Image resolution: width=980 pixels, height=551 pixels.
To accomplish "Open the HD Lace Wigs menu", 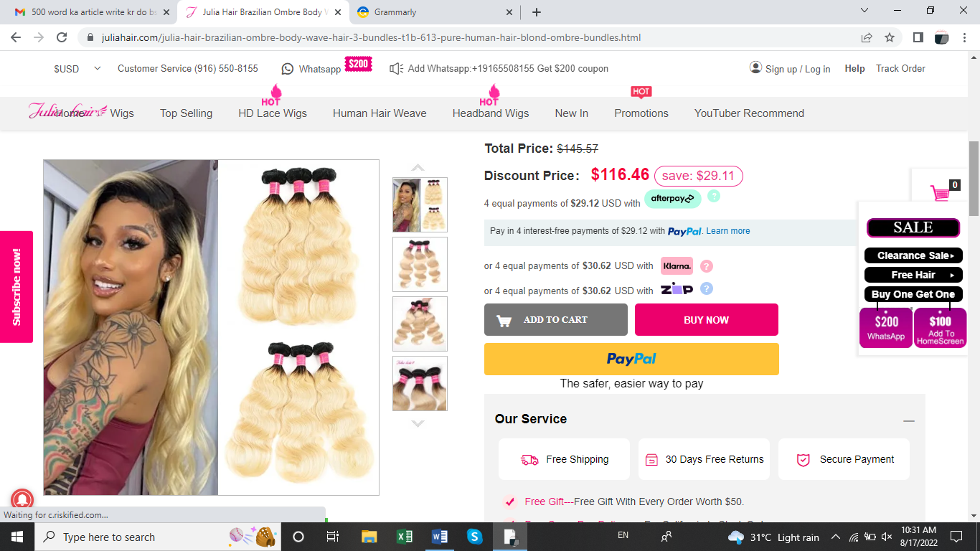I will tap(273, 113).
